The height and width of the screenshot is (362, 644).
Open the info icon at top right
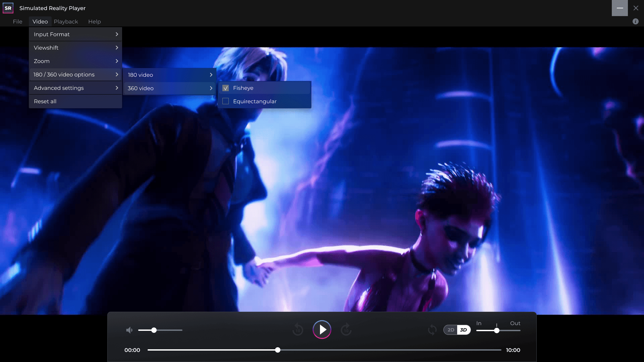click(x=635, y=21)
